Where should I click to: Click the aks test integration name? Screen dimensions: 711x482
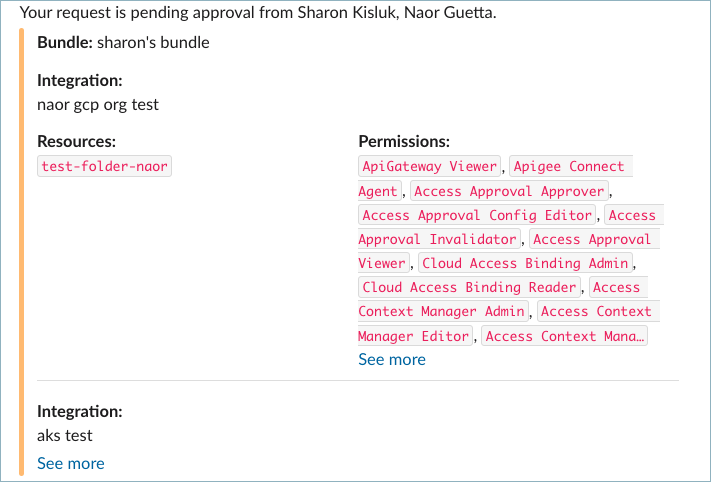coord(65,435)
